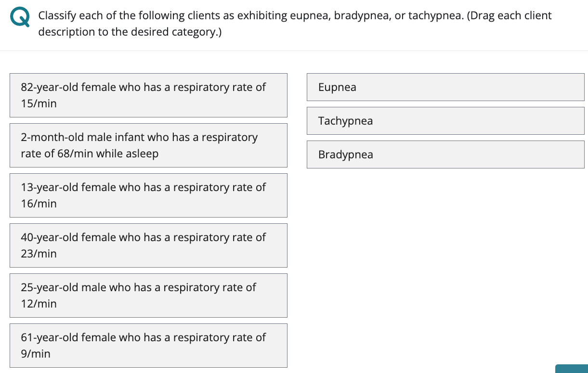Click the '12/min' text in 25-year-old card
The width and height of the screenshot is (588, 373).
[x=39, y=304]
